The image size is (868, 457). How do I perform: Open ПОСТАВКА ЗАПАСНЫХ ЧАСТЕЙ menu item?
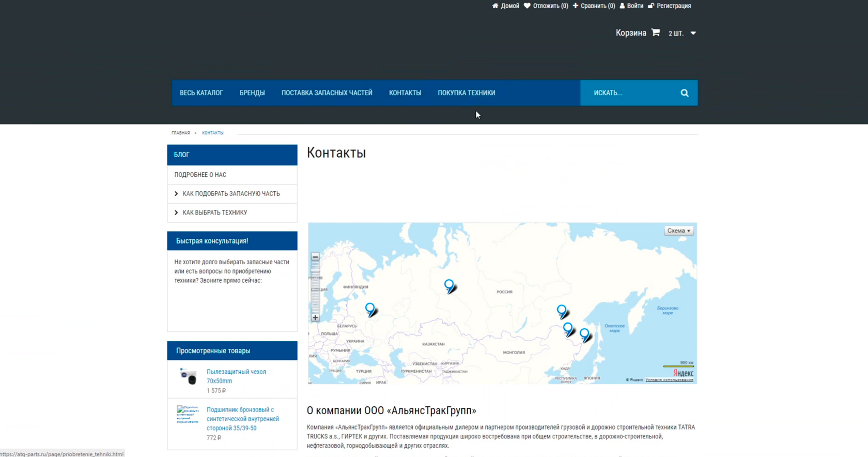[x=327, y=93]
